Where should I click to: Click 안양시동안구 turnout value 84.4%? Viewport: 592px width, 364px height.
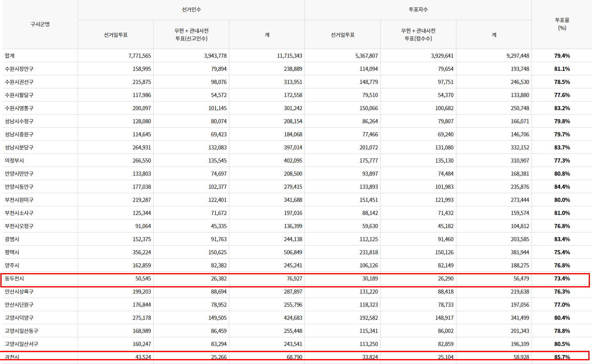(x=562, y=187)
